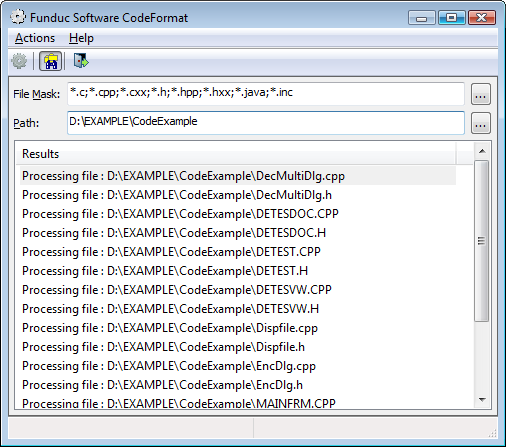Viewport: 506px width, 447px height.
Task: Click the results scrollbar up arrow
Action: (482, 151)
